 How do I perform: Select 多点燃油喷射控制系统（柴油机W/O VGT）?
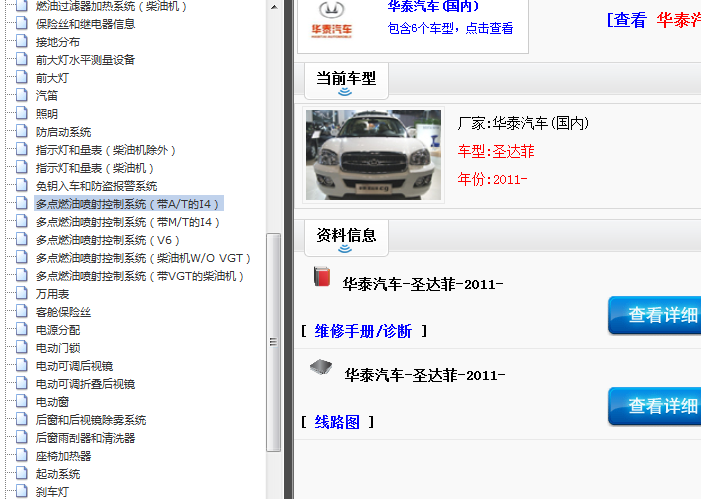point(143,258)
